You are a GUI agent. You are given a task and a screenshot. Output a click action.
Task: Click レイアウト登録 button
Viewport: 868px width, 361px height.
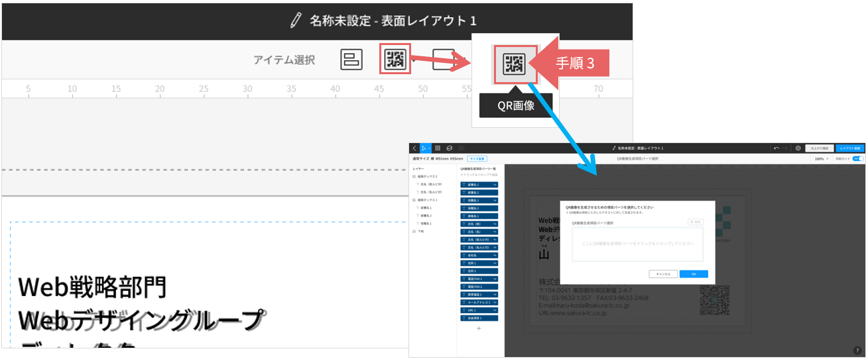pyautogui.click(x=850, y=148)
